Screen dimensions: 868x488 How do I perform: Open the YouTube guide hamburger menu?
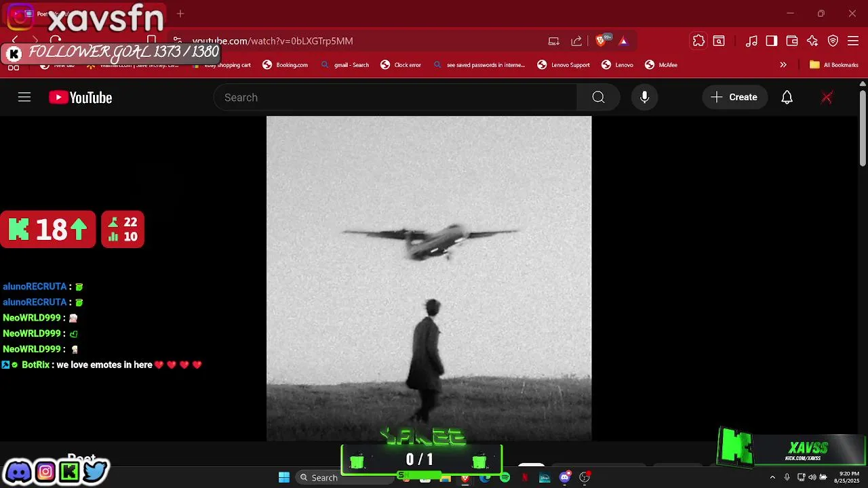(x=24, y=98)
